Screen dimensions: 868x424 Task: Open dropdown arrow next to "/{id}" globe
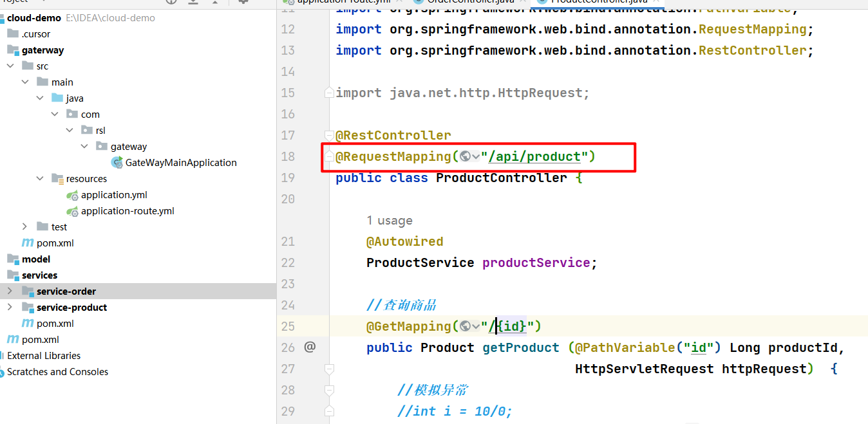pos(476,326)
